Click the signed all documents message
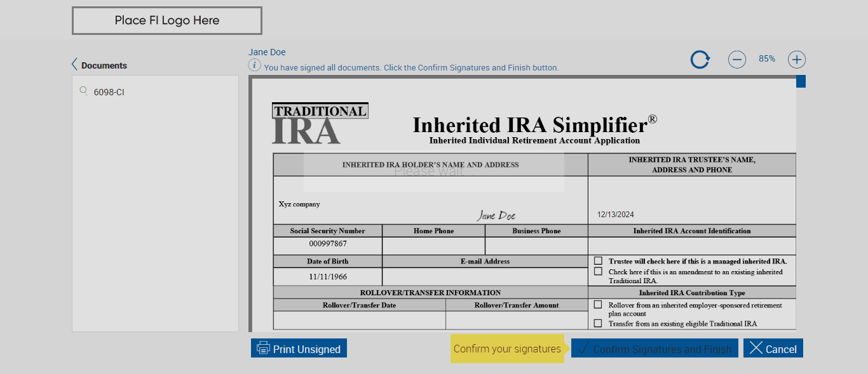Image resolution: width=868 pixels, height=374 pixels. pos(411,67)
